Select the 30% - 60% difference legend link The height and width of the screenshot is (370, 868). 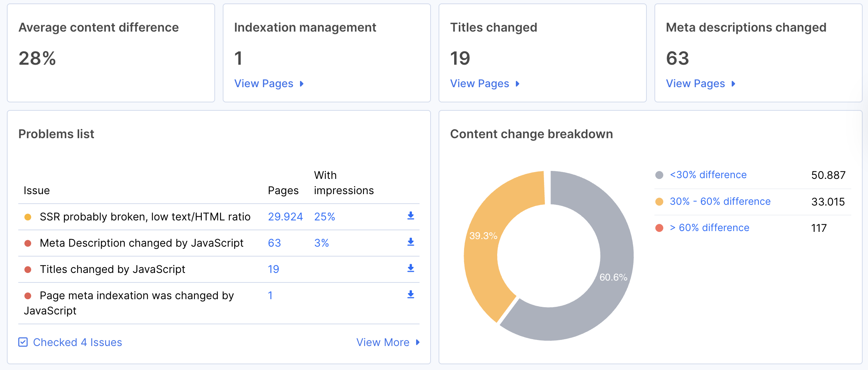coord(720,201)
